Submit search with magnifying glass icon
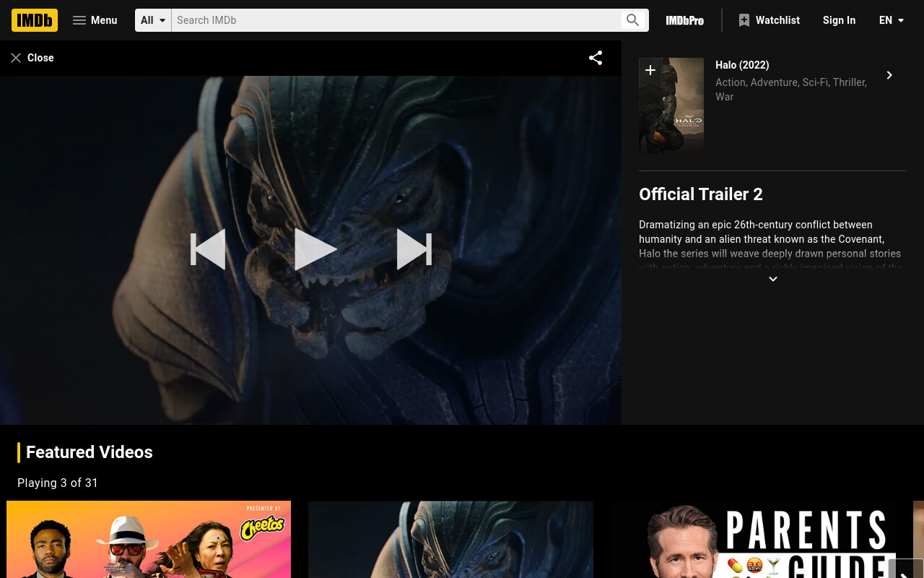924x578 pixels. point(633,20)
